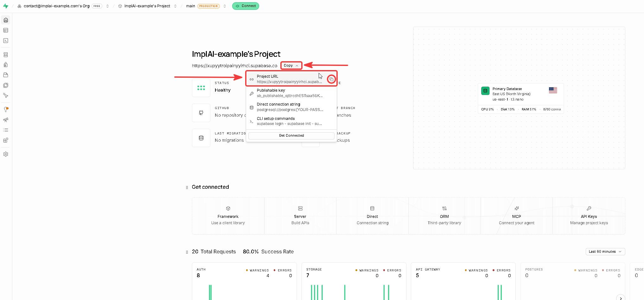This screenshot has width=644, height=300.
Task: Expand the organization switcher chevron
Action: (x=107, y=6)
